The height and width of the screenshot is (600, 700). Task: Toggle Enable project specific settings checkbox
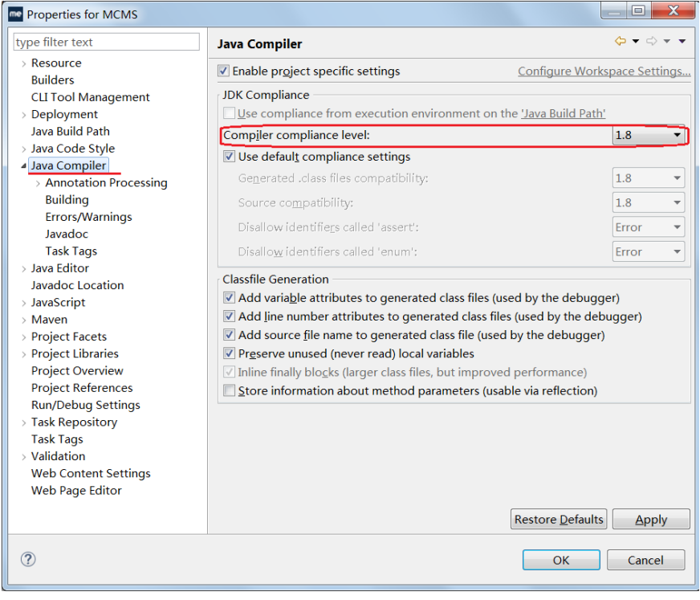click(224, 71)
